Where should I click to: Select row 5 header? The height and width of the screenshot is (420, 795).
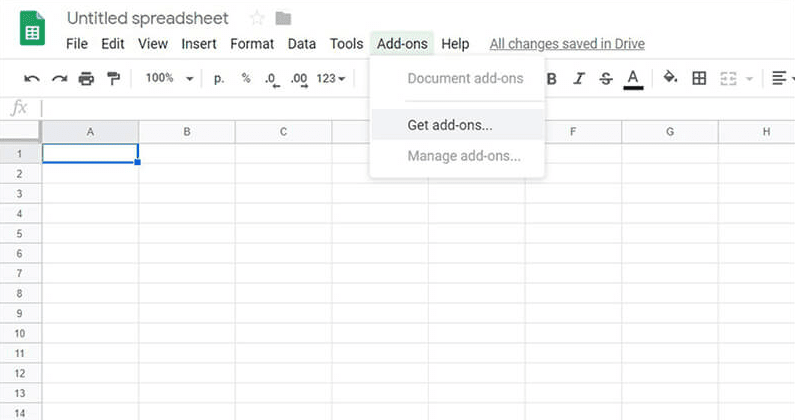(20, 233)
